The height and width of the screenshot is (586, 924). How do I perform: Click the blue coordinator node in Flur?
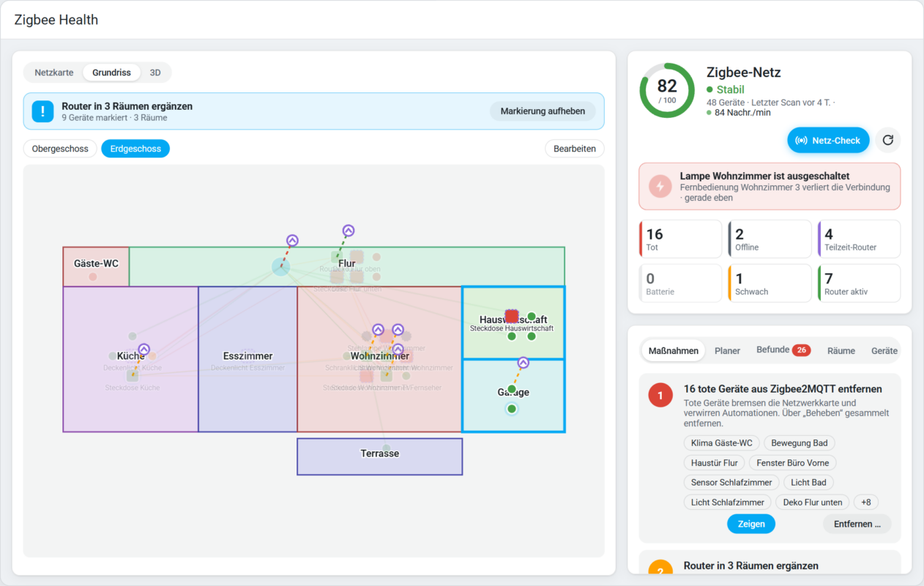[280, 267]
